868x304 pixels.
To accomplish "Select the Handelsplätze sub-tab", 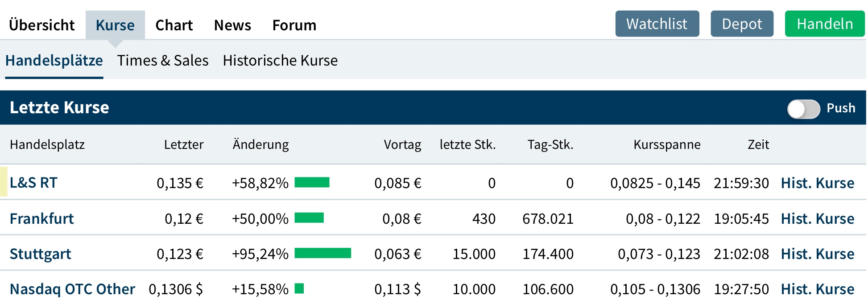I will click(x=54, y=60).
